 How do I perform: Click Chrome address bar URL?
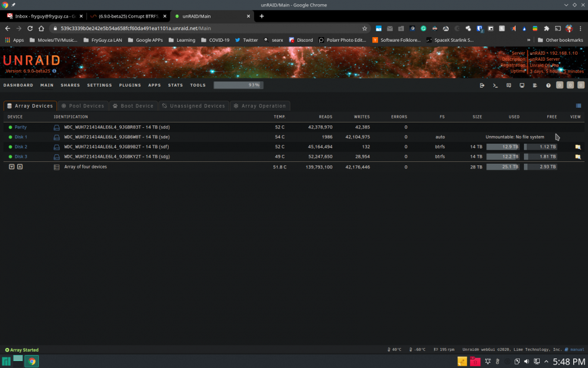pos(135,28)
